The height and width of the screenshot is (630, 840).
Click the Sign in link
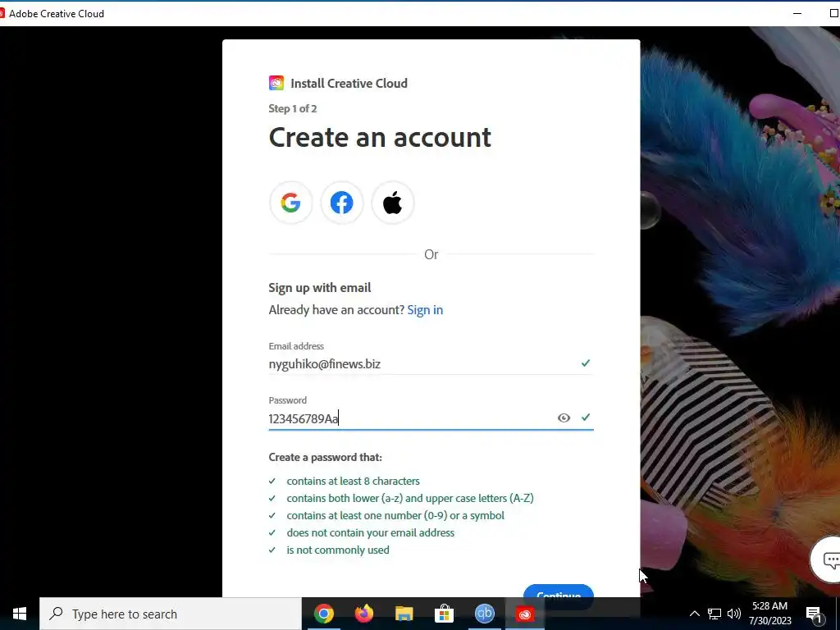[425, 309]
